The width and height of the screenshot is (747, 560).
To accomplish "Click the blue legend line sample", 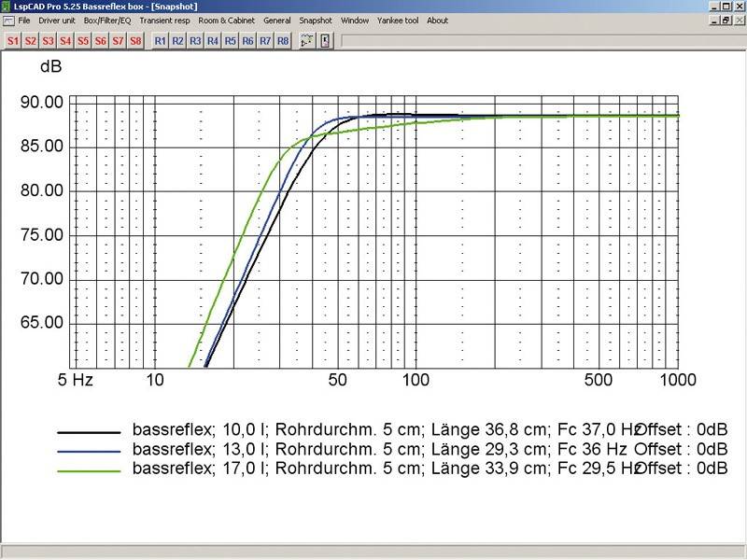I will point(89,452).
